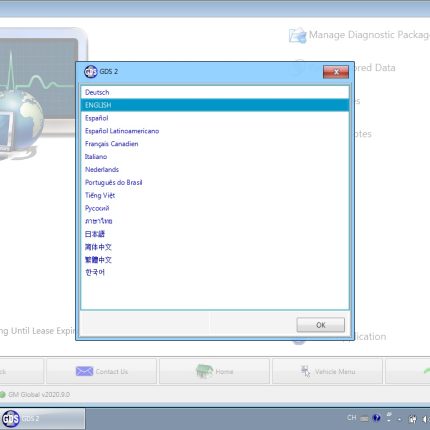Select Italiano language option
This screenshot has width=430, height=430.
(x=215, y=157)
